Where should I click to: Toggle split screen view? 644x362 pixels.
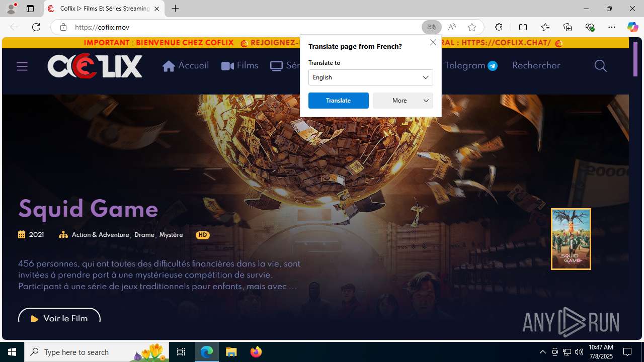523,27
